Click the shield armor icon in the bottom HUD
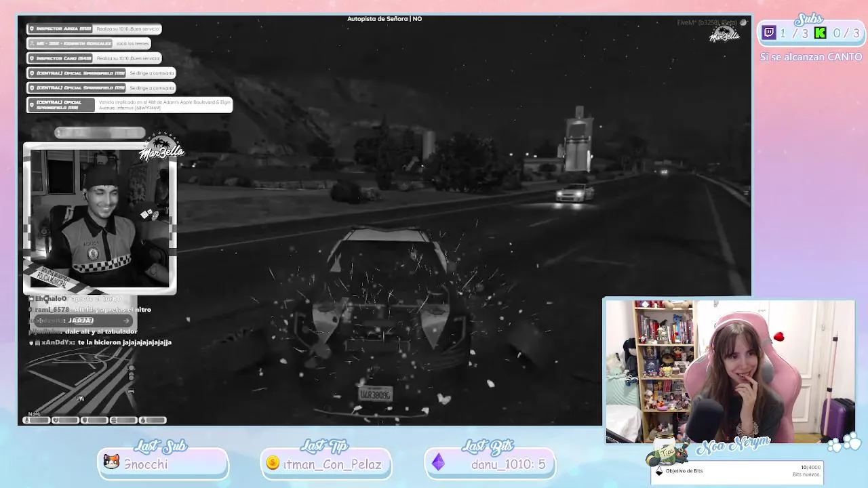 click(x=84, y=420)
